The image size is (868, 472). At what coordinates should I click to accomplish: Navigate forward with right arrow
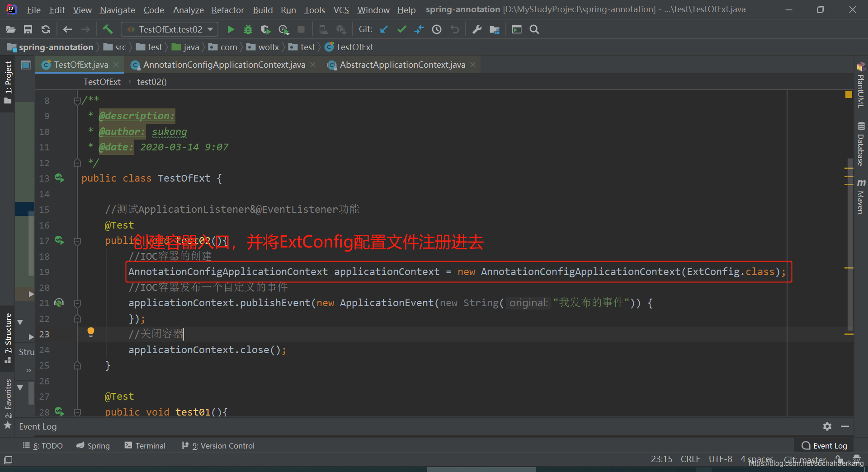tap(85, 30)
